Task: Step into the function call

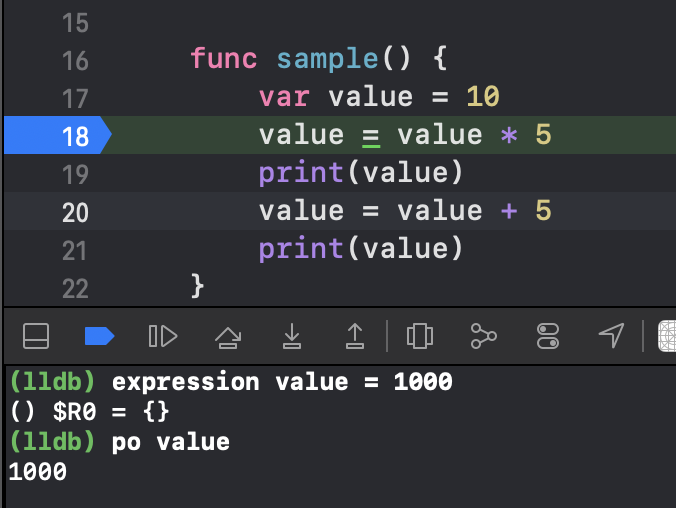Action: click(292, 336)
